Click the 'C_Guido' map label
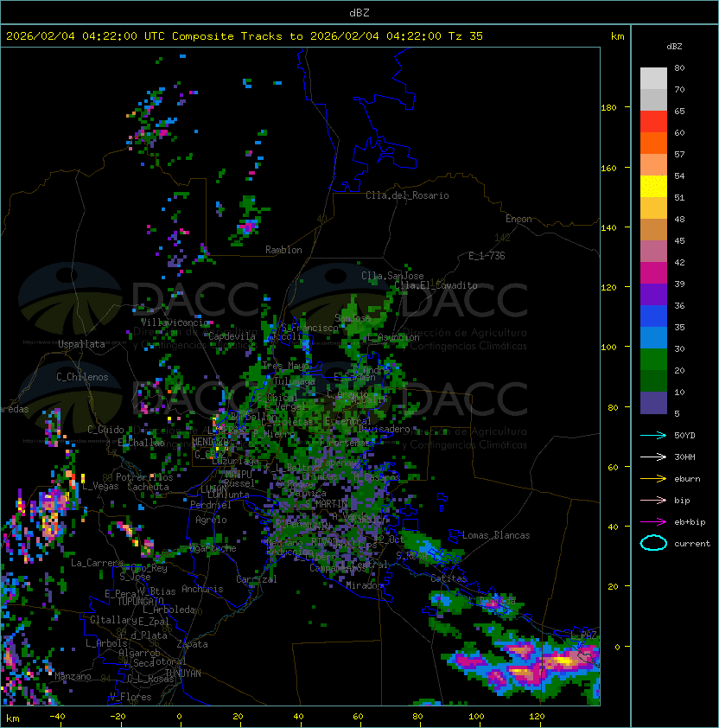Screen dimensions: 719x728 click(105, 430)
